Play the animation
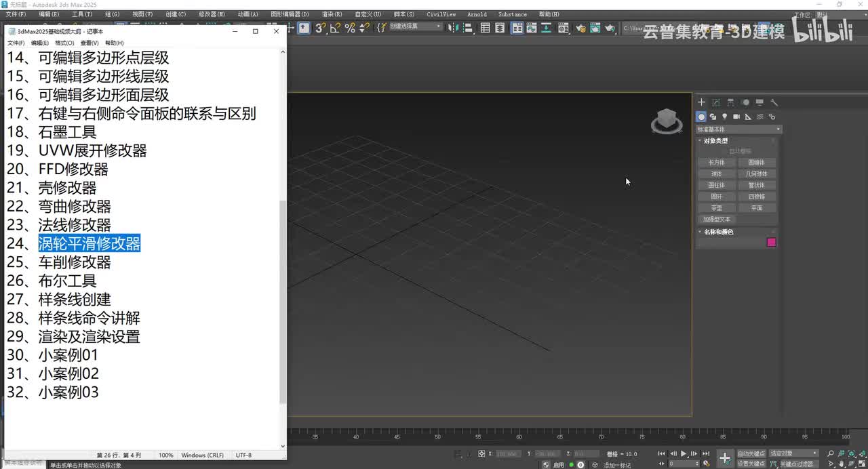This screenshot has height=469, width=868. [x=684, y=453]
